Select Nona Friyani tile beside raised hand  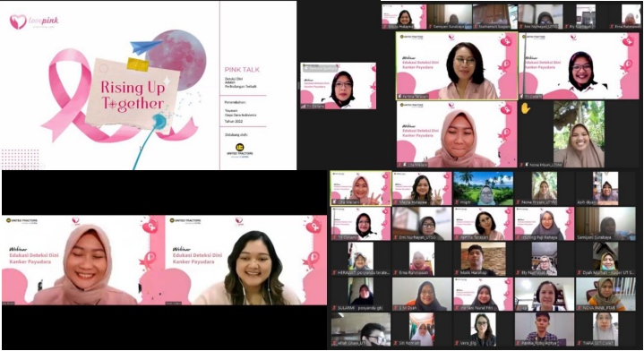579,133
